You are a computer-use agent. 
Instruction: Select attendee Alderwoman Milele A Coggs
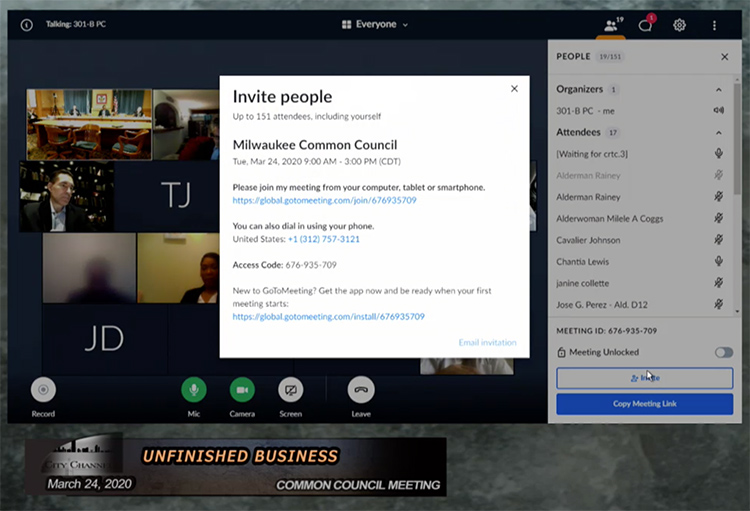[609, 219]
